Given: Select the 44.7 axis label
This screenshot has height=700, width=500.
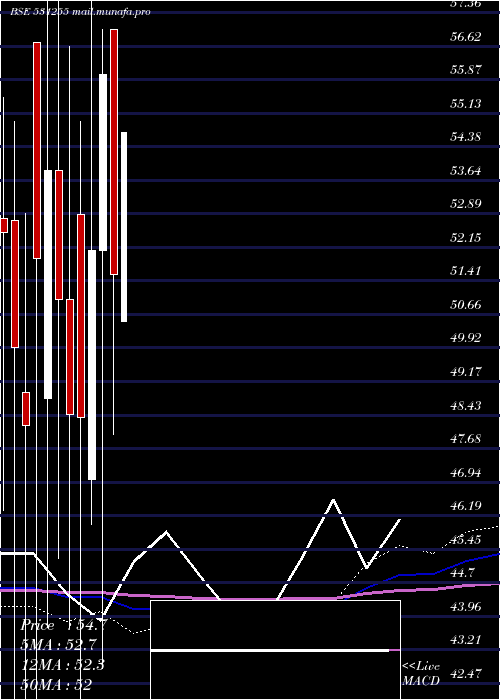Looking at the screenshot, I should [462, 574].
